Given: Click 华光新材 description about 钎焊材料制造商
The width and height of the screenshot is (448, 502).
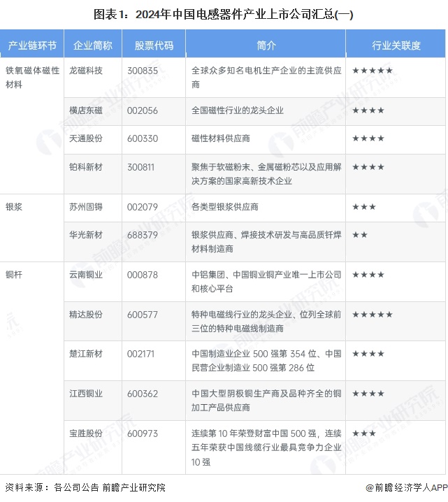Looking at the screenshot, I should click(x=266, y=242).
